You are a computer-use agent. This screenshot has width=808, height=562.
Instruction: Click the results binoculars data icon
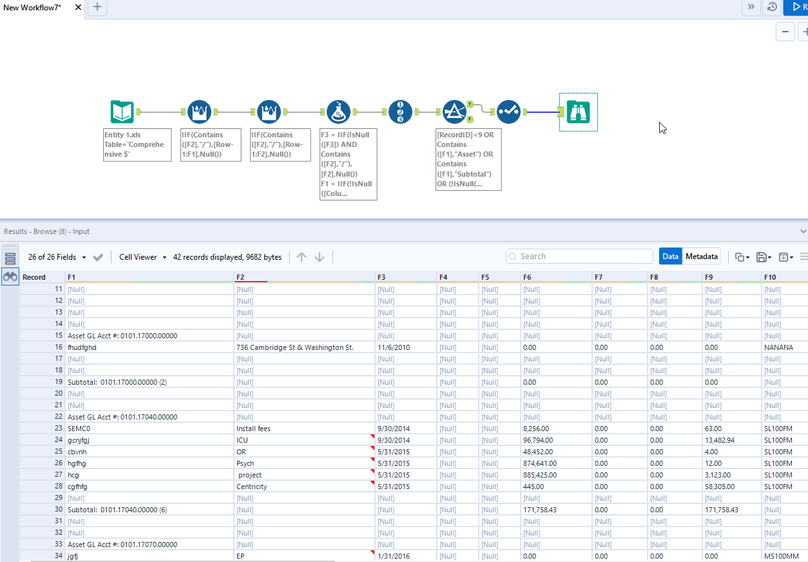click(x=10, y=277)
